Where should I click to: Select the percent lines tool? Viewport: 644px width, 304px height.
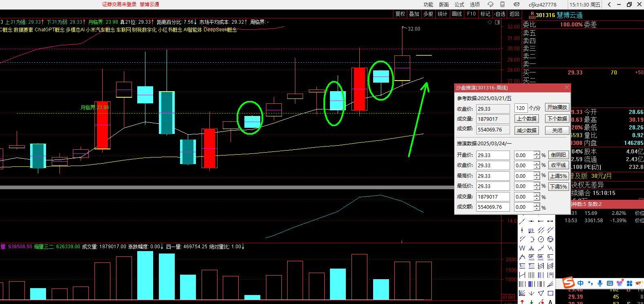click(522, 266)
